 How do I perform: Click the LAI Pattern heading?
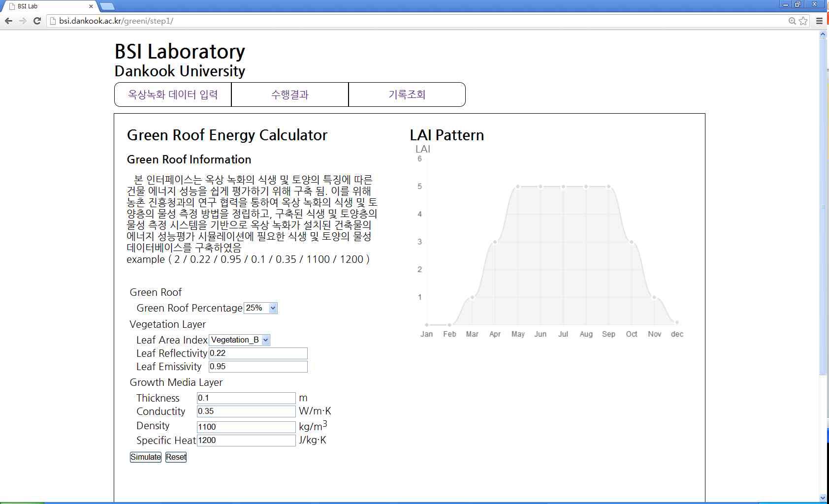[x=447, y=135]
